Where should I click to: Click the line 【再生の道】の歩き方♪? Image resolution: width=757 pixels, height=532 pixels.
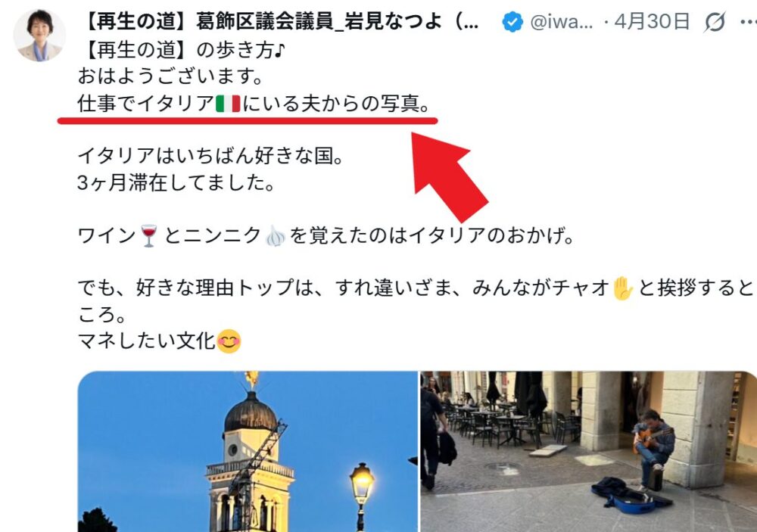[x=182, y=50]
